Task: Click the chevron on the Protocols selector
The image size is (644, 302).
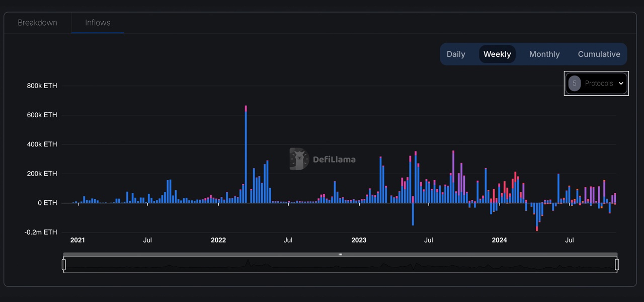Action: coord(621,83)
